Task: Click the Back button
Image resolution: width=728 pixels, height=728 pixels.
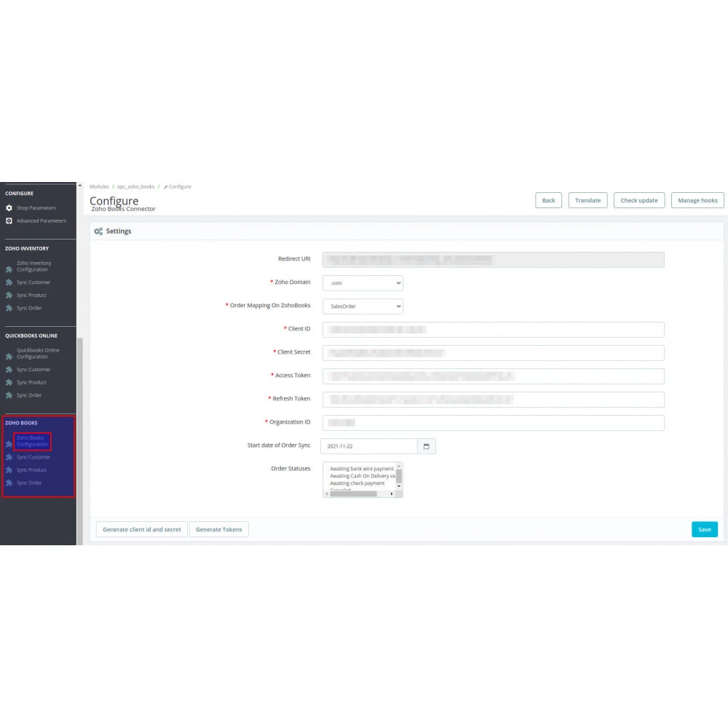Action: coord(548,200)
